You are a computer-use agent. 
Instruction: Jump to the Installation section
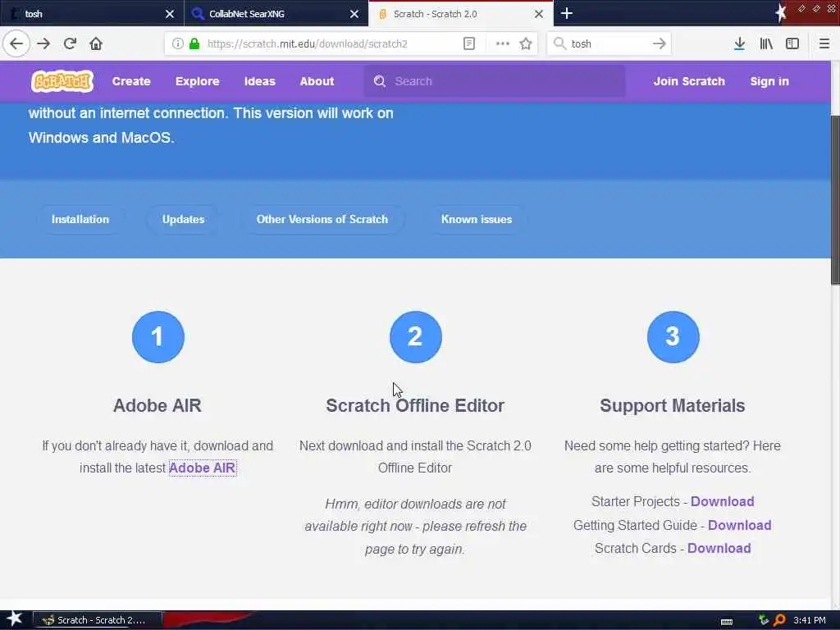click(x=80, y=219)
